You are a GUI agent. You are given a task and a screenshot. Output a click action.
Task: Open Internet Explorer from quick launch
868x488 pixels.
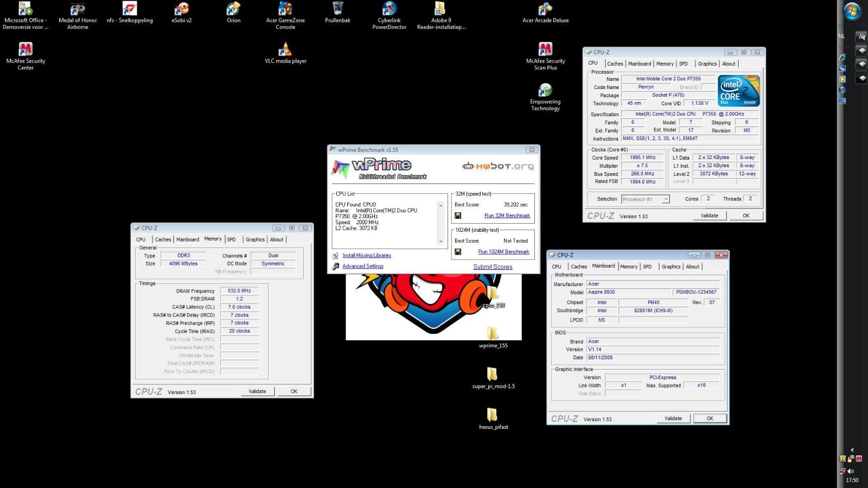click(x=842, y=58)
